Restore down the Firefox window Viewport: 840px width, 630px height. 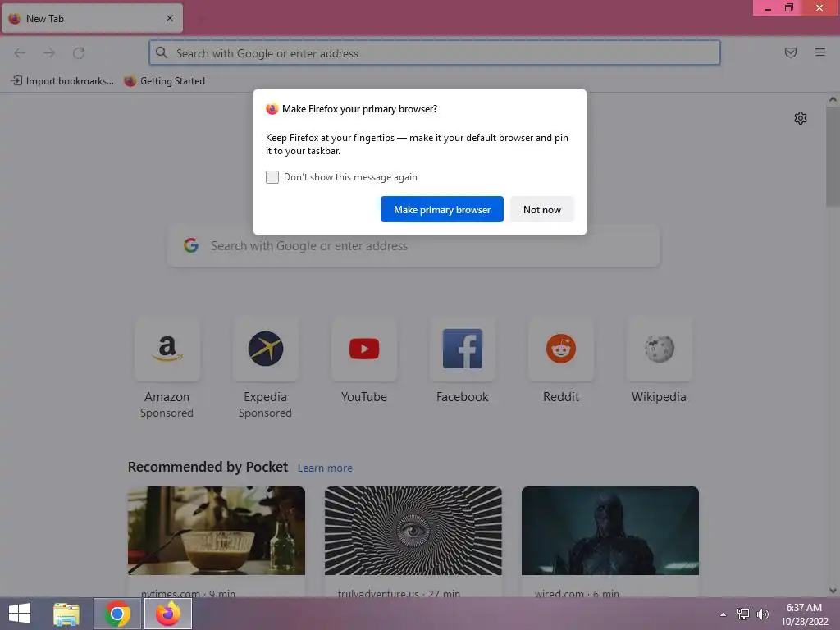[789, 8]
